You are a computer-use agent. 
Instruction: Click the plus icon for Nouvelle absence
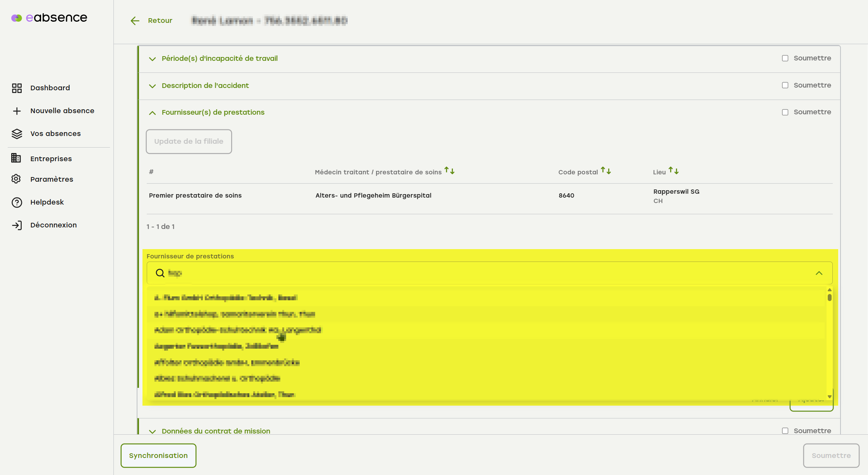[x=17, y=111]
